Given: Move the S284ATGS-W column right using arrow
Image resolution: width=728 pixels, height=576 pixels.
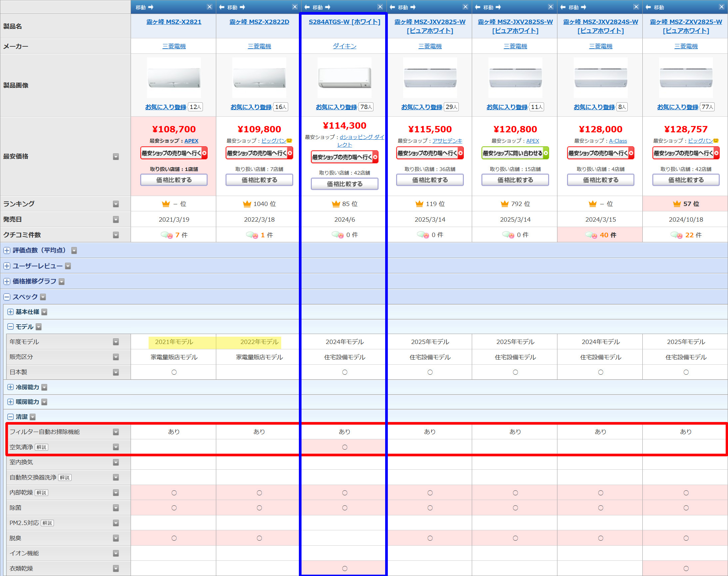Looking at the screenshot, I should pyautogui.click(x=328, y=7).
